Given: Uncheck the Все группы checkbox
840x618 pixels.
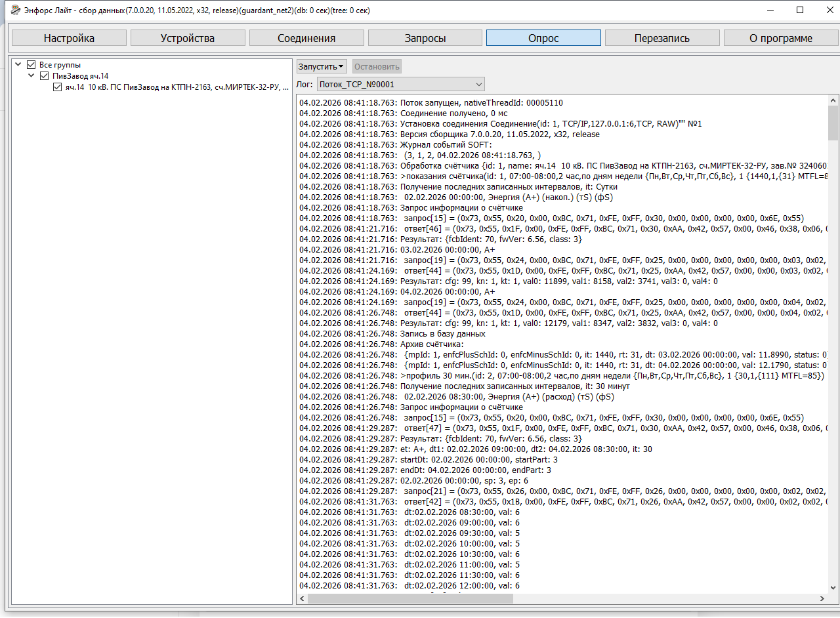Looking at the screenshot, I should coord(31,65).
